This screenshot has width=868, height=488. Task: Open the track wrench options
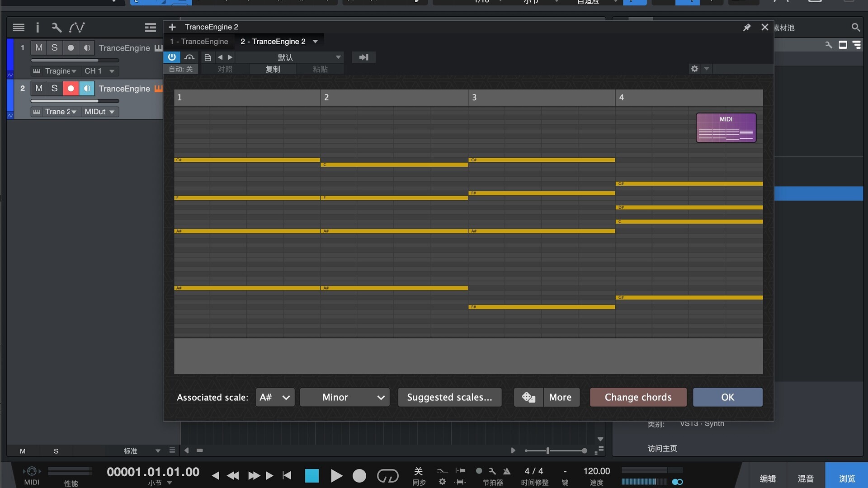point(57,28)
